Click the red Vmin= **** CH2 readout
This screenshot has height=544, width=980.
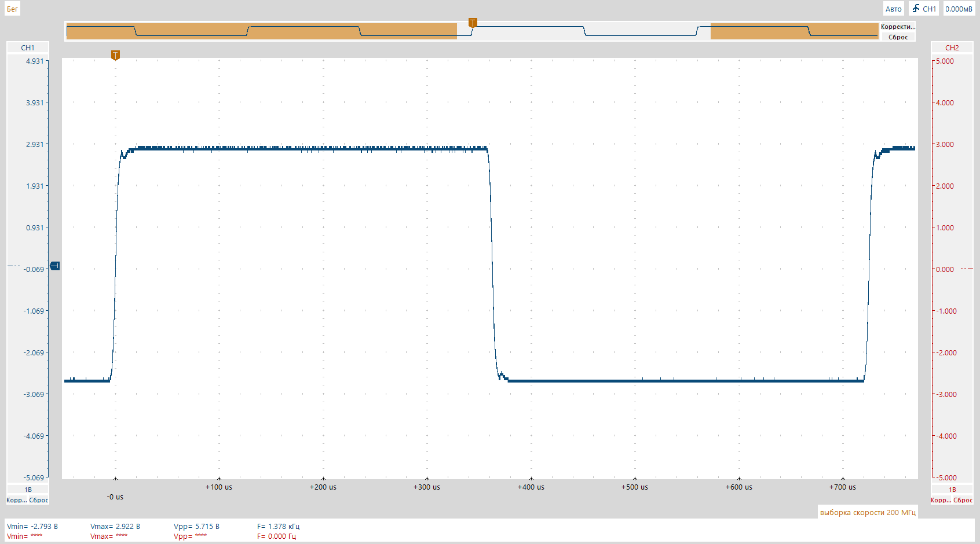25,536
